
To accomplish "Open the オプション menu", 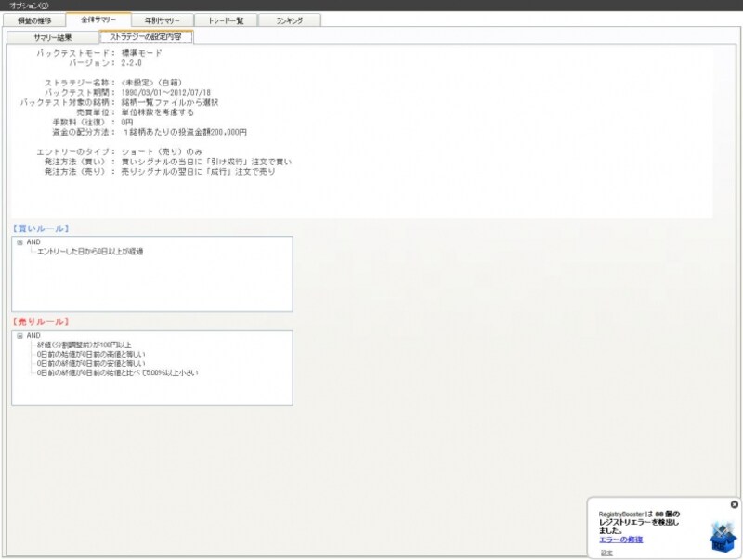I will tap(29, 6).
